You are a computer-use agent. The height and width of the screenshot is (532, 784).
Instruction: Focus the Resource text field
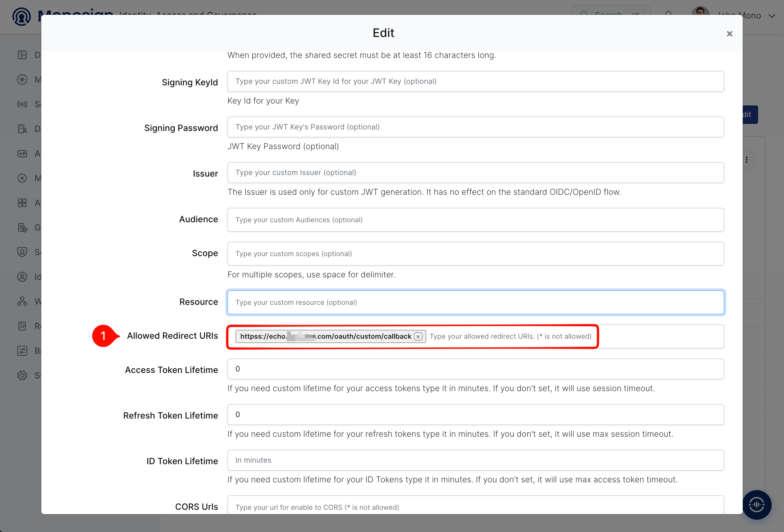pyautogui.click(x=475, y=302)
